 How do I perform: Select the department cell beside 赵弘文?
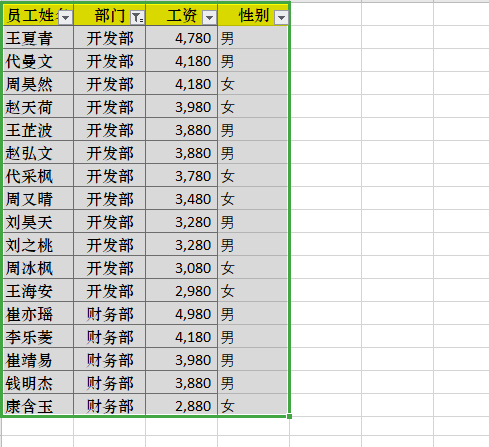pyautogui.click(x=110, y=153)
